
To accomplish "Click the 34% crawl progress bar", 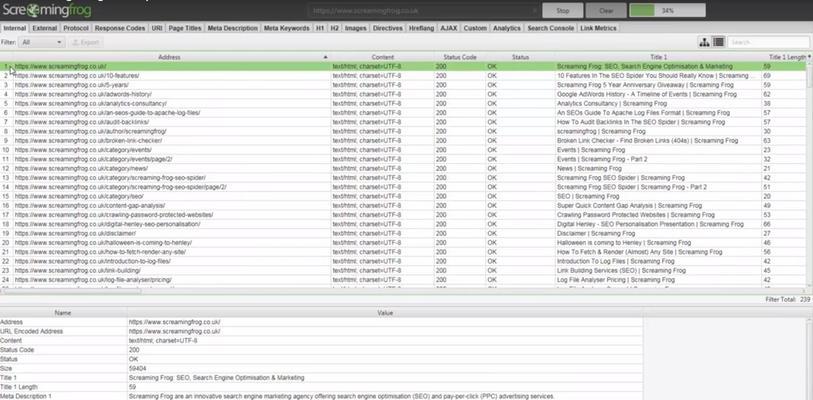I will 667,10.
